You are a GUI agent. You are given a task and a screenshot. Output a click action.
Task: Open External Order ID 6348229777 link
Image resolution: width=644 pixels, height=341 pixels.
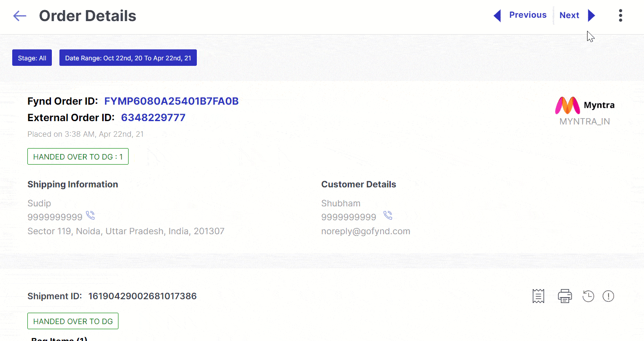click(x=153, y=118)
